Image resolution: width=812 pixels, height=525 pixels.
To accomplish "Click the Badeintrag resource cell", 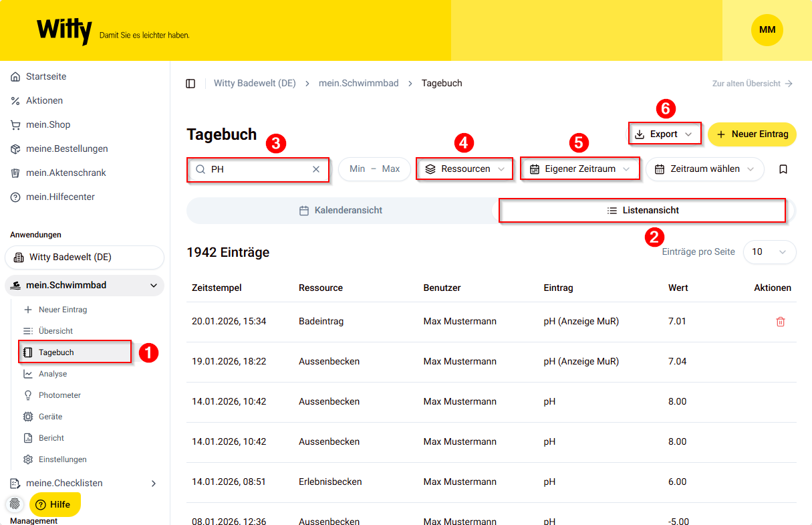I will tap(321, 322).
